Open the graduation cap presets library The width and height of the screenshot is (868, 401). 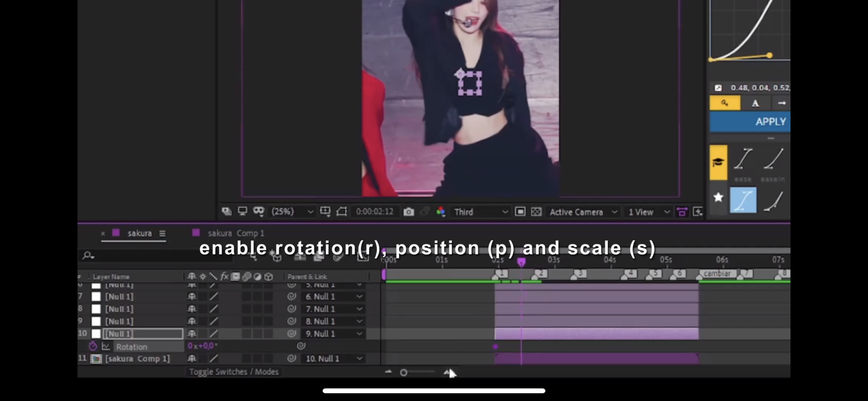(718, 162)
